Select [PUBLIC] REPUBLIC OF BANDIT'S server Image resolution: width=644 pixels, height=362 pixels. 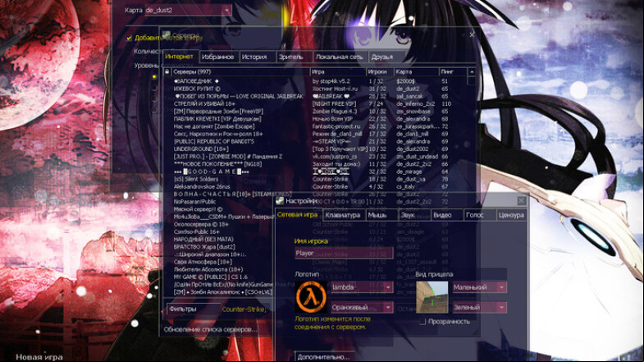click(x=315, y=141)
